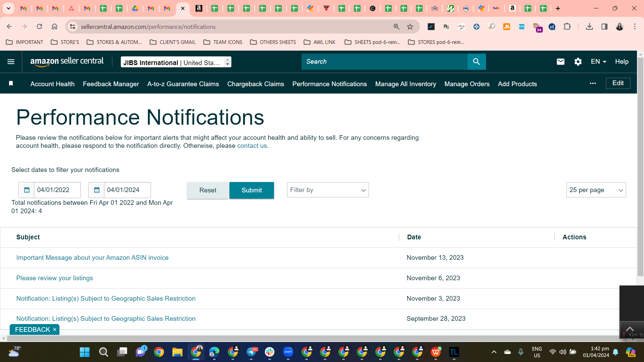This screenshot has height=362, width=644.
Task: Open the IMPORTANT bookmarks folder
Action: (x=24, y=42)
